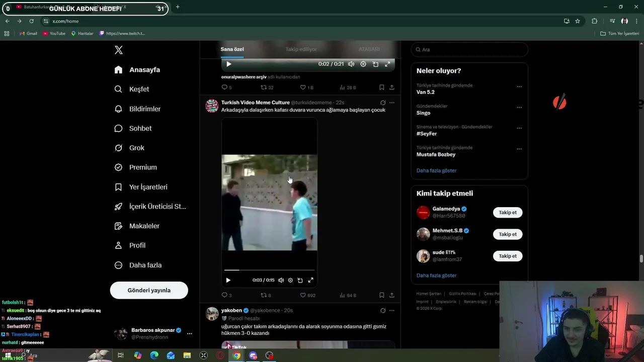
Task: Open Grok explain icon on yakoben post
Action: point(383,311)
